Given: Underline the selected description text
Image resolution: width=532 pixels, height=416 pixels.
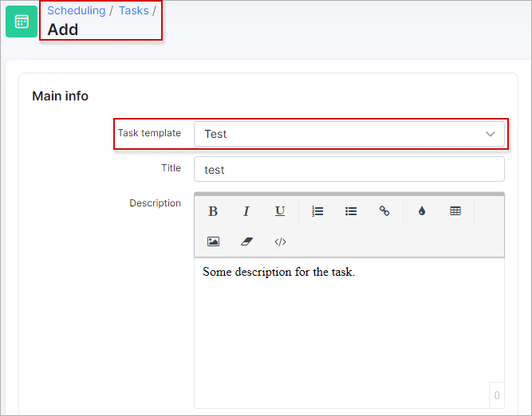Looking at the screenshot, I should pos(280,211).
